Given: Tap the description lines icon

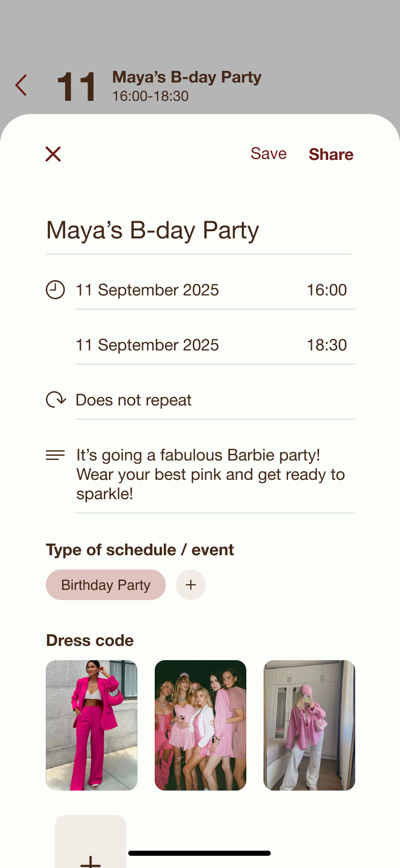Looking at the screenshot, I should coord(55,455).
